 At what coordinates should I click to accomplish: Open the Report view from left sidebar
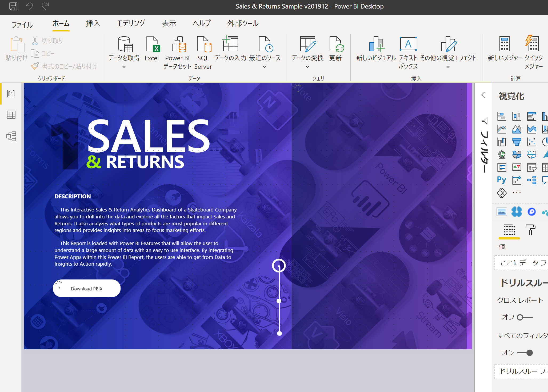coord(11,94)
